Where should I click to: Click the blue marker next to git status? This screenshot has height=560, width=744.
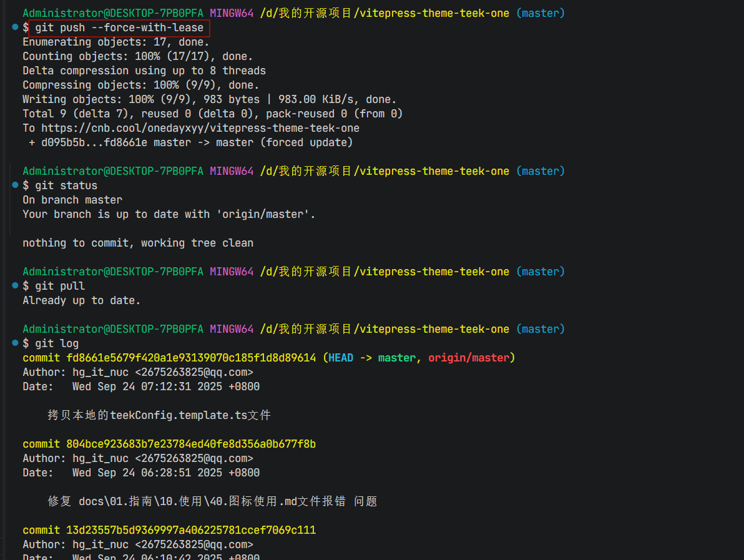[x=14, y=185]
